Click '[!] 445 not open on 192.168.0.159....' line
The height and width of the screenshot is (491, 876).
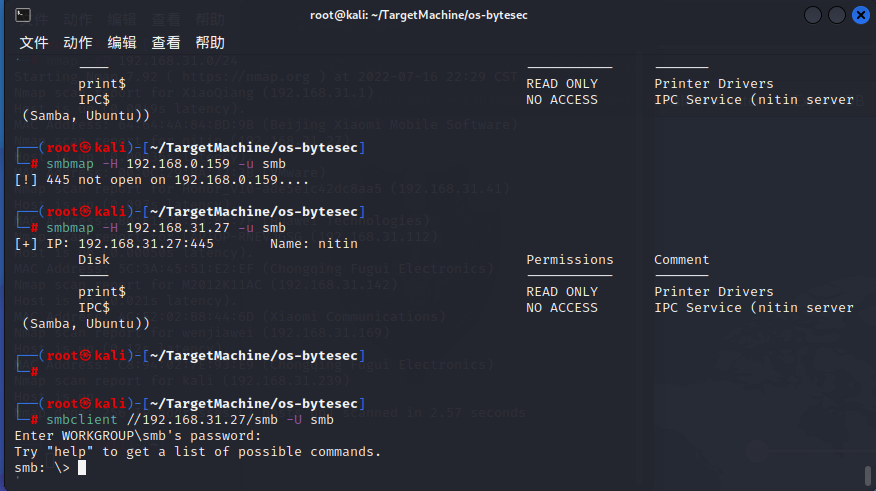click(x=162, y=180)
